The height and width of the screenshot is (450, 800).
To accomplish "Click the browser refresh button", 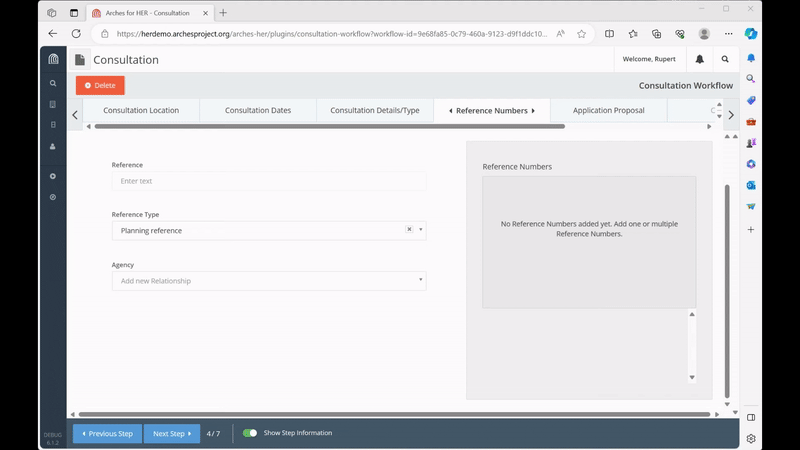I will pos(76,33).
